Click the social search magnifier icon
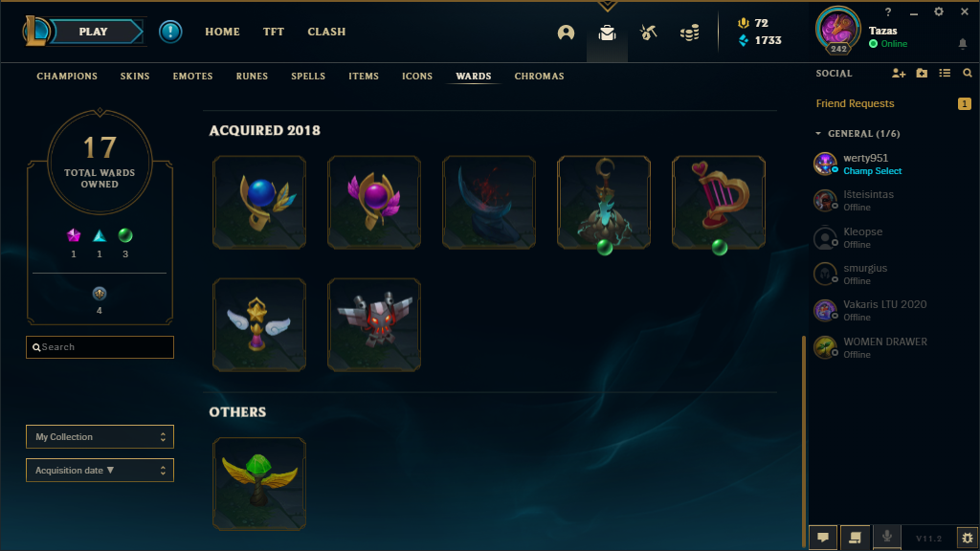This screenshot has width=980, height=551. pos(968,73)
